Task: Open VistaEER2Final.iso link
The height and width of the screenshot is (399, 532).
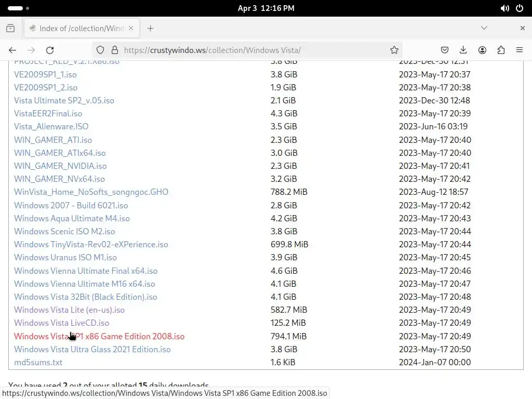Action: (48, 113)
